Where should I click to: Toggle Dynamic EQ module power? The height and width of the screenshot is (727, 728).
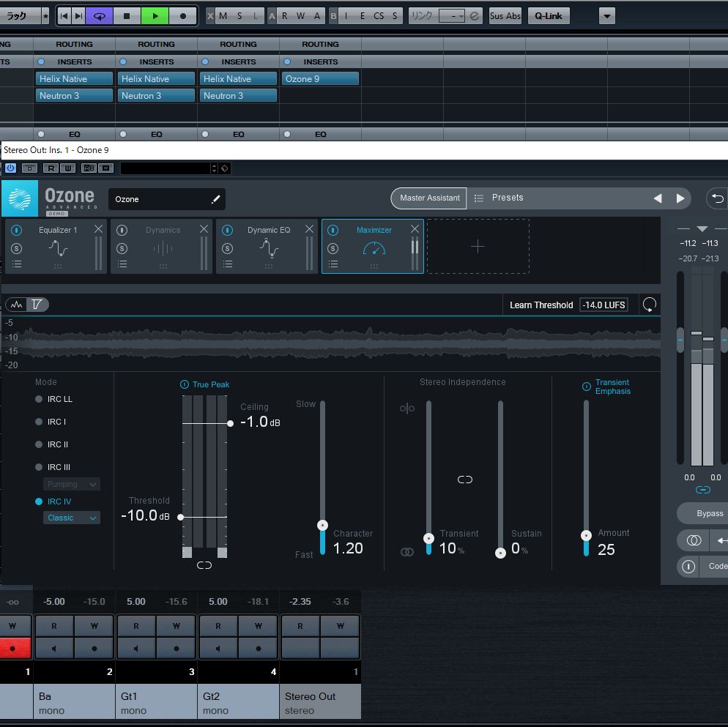click(x=227, y=230)
